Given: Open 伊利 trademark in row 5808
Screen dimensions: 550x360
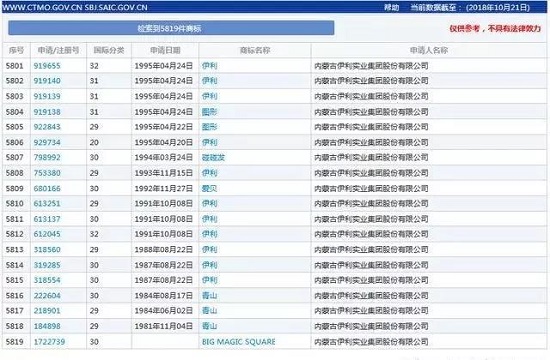Looking at the screenshot, I should pyautogui.click(x=209, y=173).
